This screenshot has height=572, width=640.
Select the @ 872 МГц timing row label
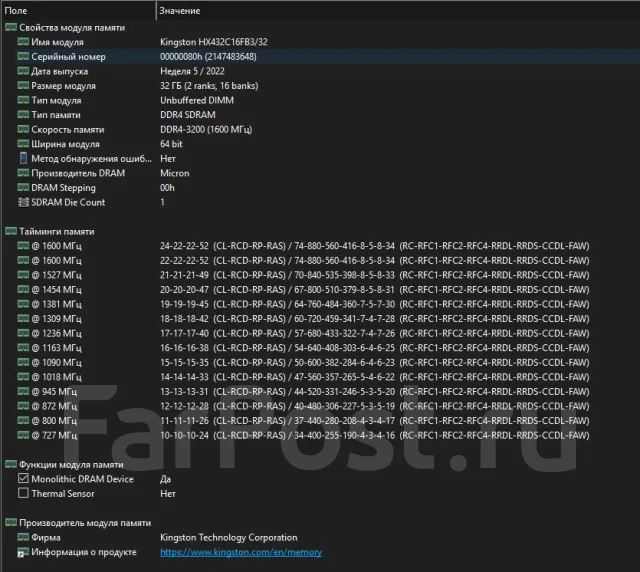[54, 406]
